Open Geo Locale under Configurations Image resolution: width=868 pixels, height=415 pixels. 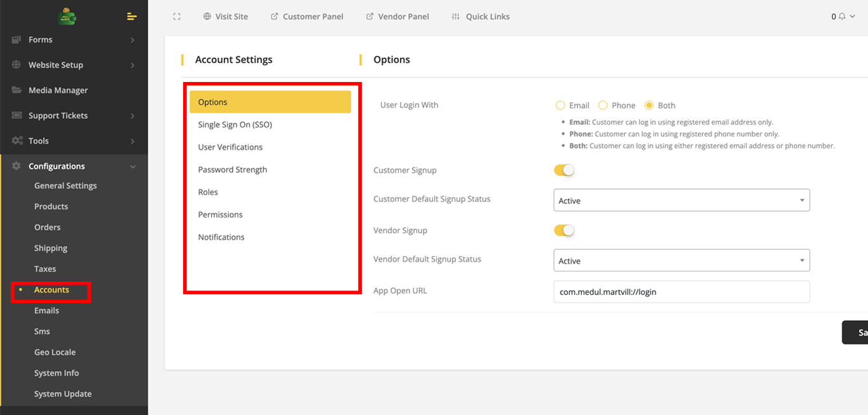point(55,352)
